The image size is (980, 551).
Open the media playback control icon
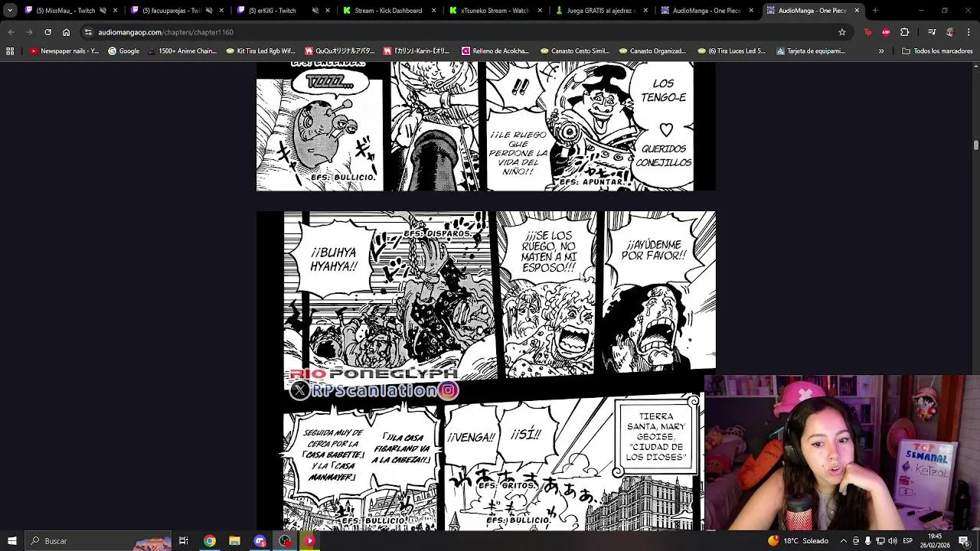tap(932, 32)
